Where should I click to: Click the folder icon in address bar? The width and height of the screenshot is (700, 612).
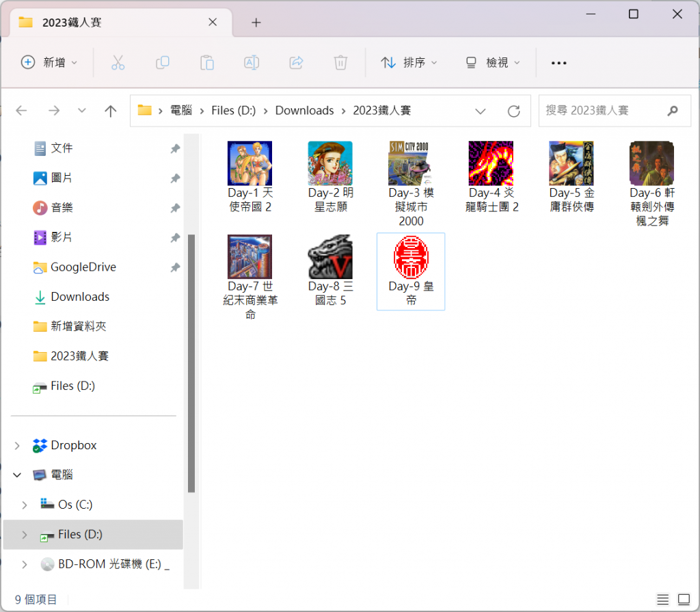pos(145,110)
